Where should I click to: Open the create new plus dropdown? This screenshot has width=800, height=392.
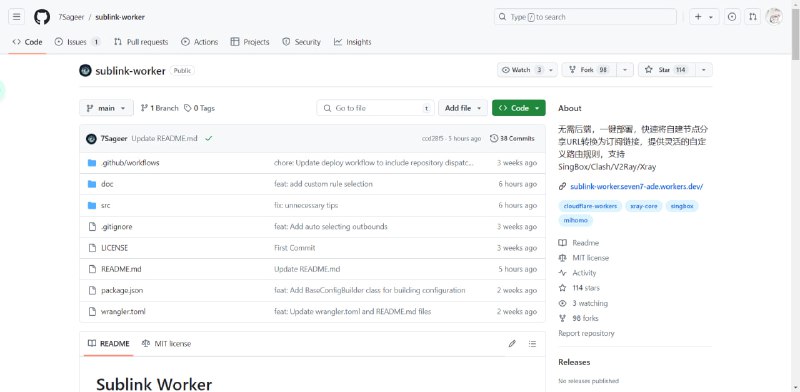click(x=704, y=17)
